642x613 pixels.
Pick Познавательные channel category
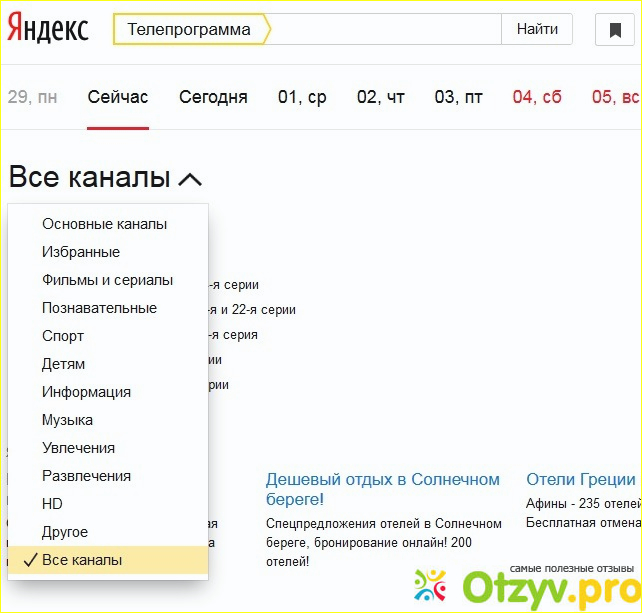[x=99, y=308]
